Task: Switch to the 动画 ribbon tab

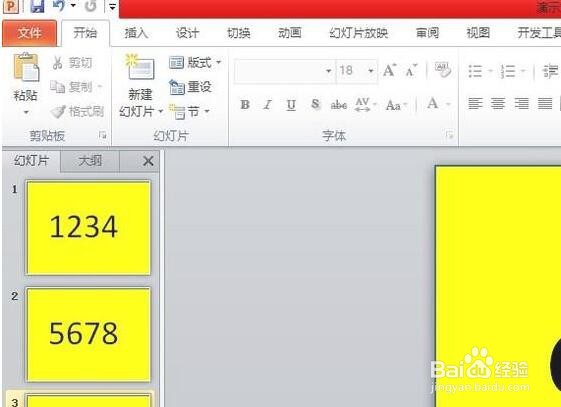Action: coord(290,33)
